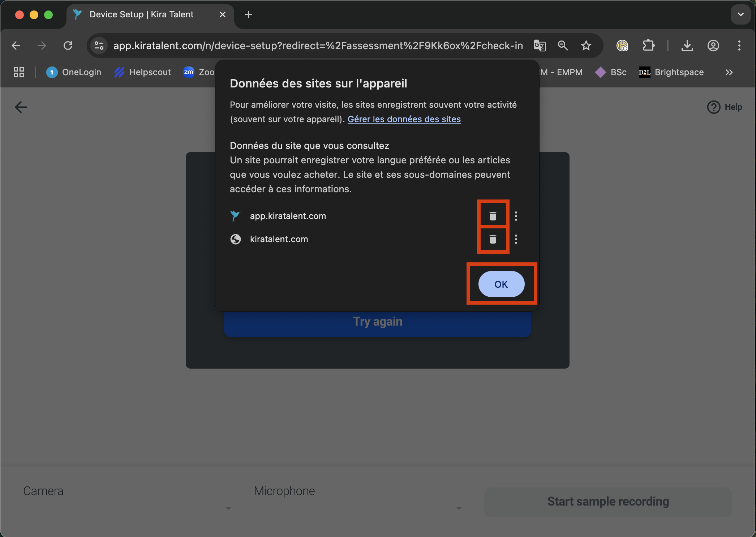Open the Brightspace bookmark
756x537 pixels.
(x=671, y=72)
